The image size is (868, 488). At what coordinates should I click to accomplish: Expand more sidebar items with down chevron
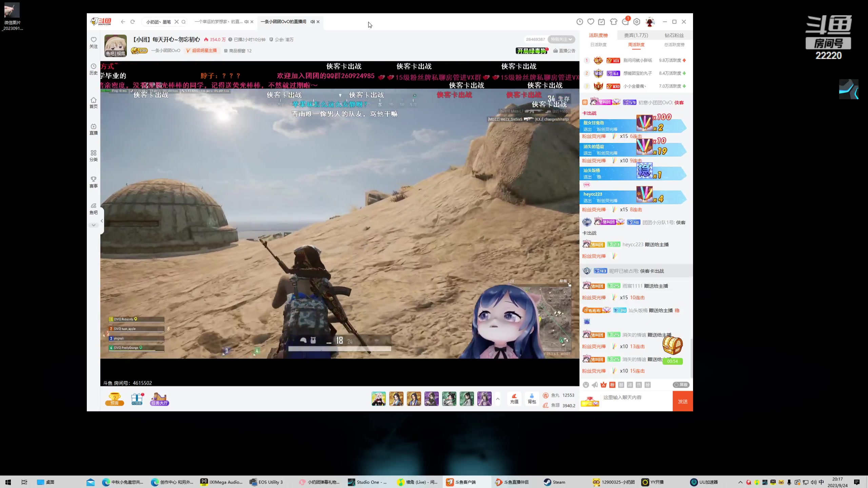(x=94, y=225)
